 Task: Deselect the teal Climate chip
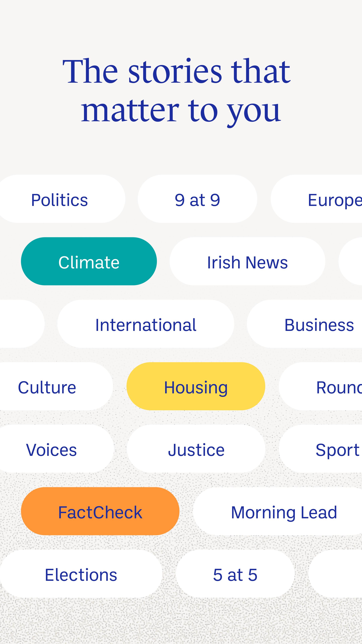89,261
